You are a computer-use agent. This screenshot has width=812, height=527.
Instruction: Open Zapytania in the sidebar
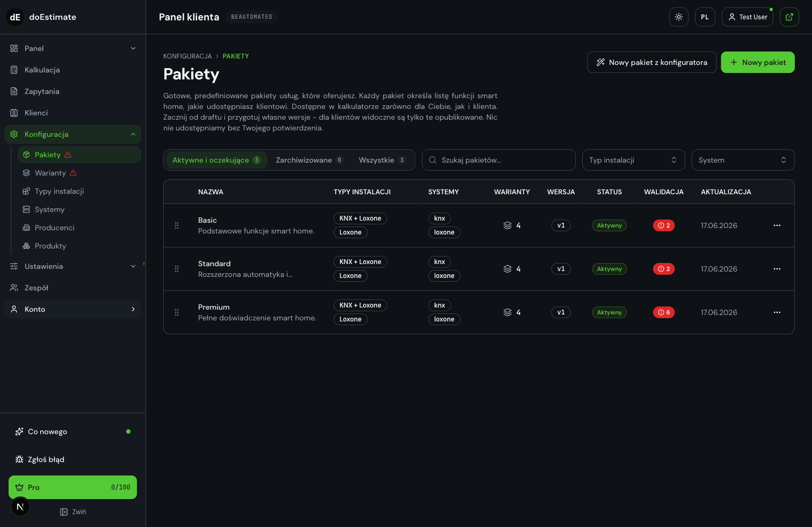click(x=73, y=91)
